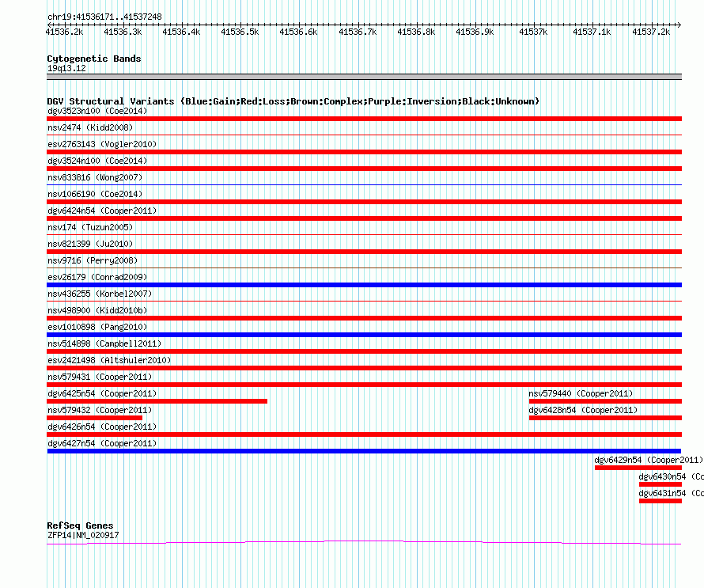
Task: Click the short red bar under nsv579432
Action: coord(94,418)
